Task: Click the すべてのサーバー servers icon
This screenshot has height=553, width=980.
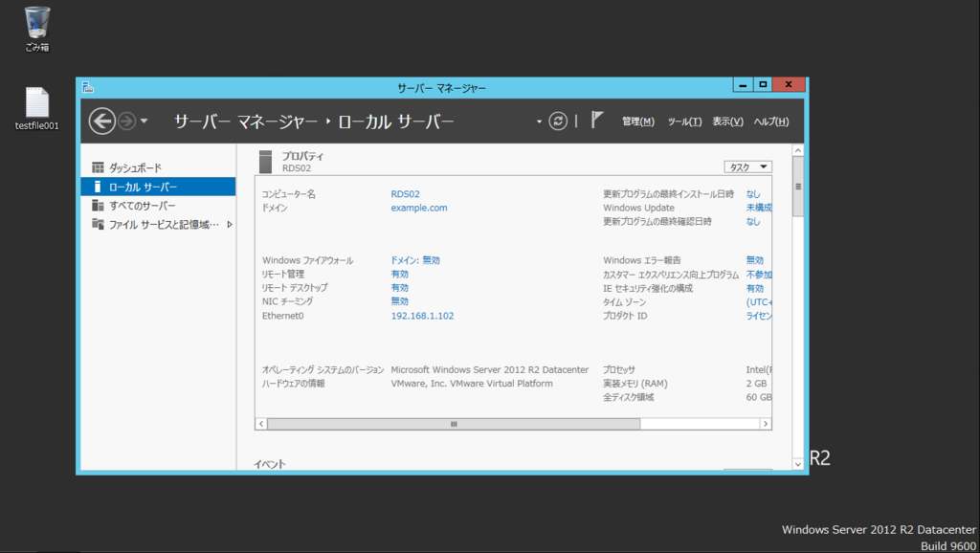Action: [98, 205]
